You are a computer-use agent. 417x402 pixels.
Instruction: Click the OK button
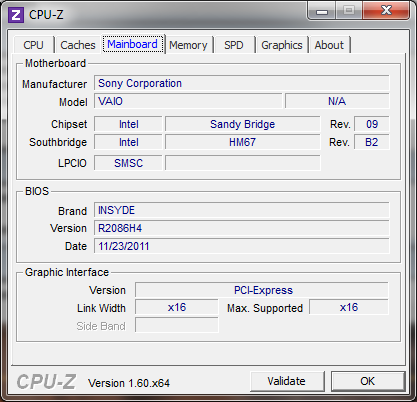pyautogui.click(x=368, y=381)
